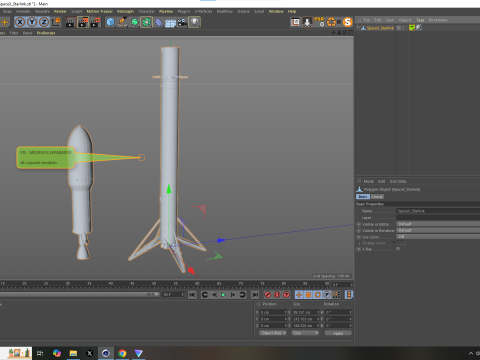Go to start of animation
The image size is (480, 360).
click(192, 295)
